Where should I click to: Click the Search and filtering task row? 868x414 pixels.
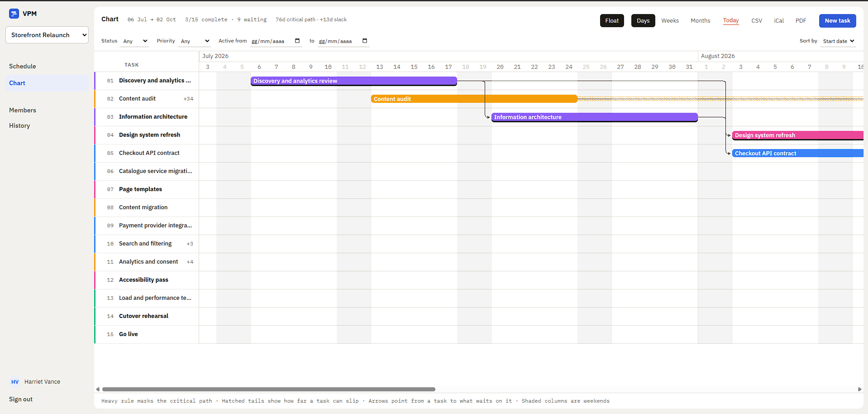147,244
